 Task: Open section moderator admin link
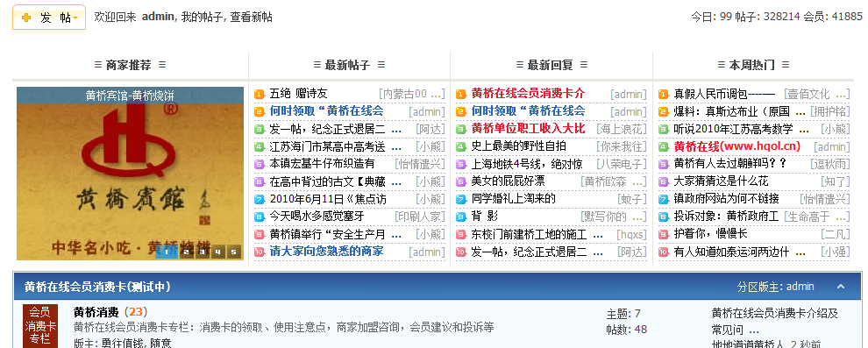[x=800, y=287]
